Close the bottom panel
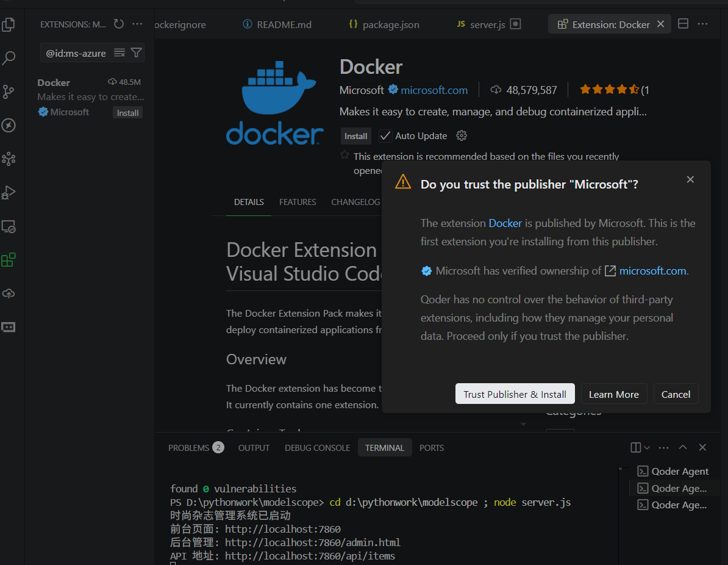The width and height of the screenshot is (728, 565). [x=702, y=447]
